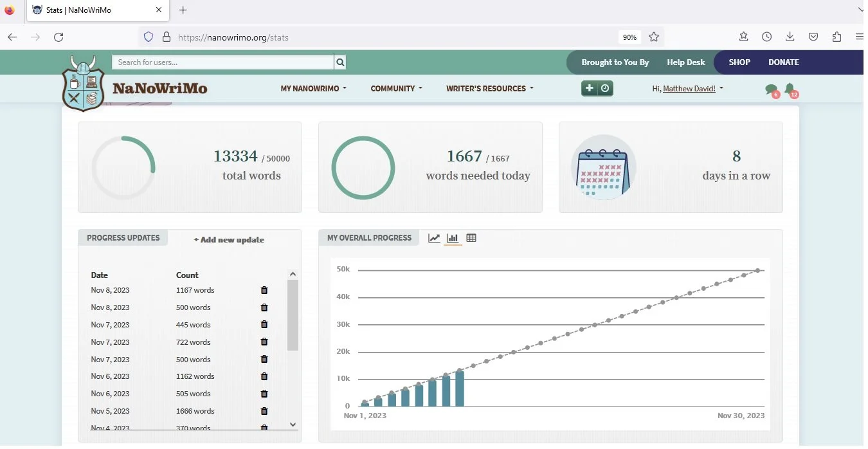Viewport: 868px width, 449px height.
Task: Close the Stats NaNoWriMo tab
Action: [159, 10]
